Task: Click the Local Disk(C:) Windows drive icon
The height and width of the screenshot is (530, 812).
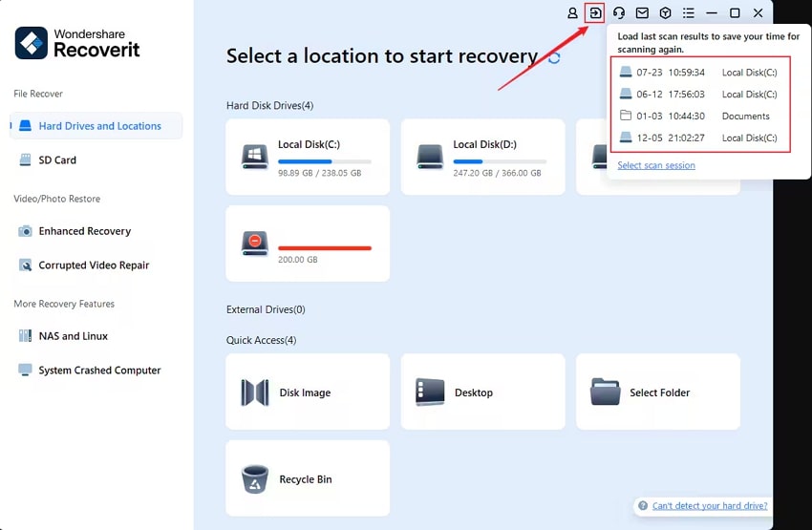Action: pos(255,157)
